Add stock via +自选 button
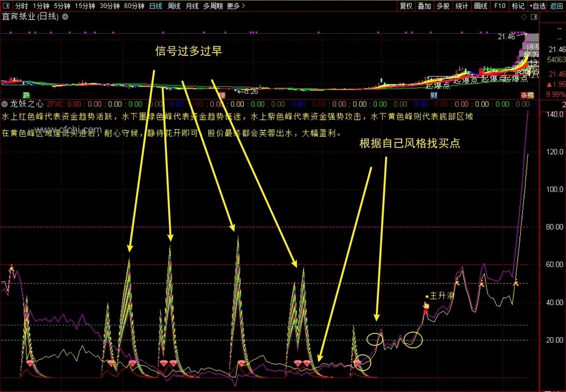The image size is (566, 392). [x=537, y=6]
